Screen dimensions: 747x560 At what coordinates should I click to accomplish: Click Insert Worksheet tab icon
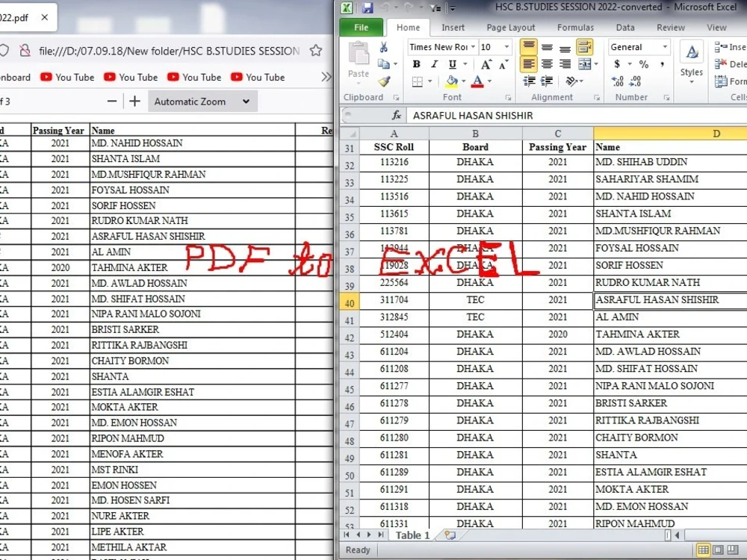(x=450, y=535)
